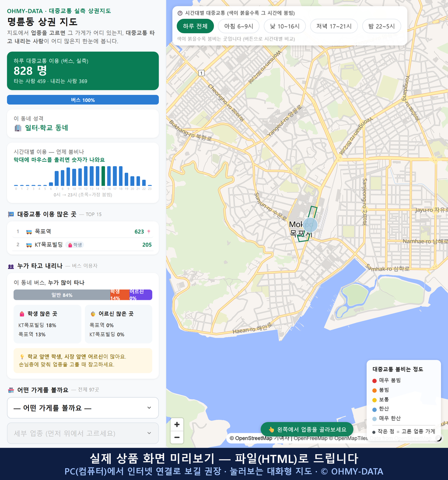Click the pointing hand icon in green pill
This screenshot has height=480, width=448.
[x=271, y=429]
